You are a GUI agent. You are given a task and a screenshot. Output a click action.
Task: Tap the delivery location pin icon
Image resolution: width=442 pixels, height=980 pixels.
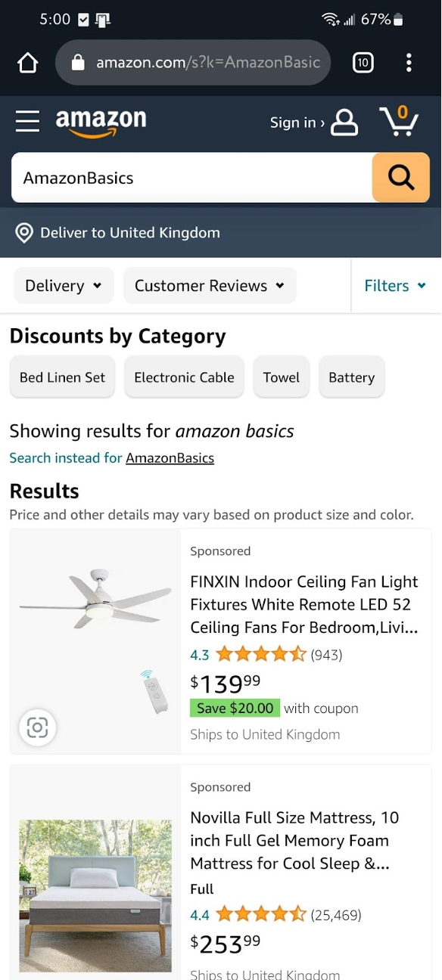[24, 233]
